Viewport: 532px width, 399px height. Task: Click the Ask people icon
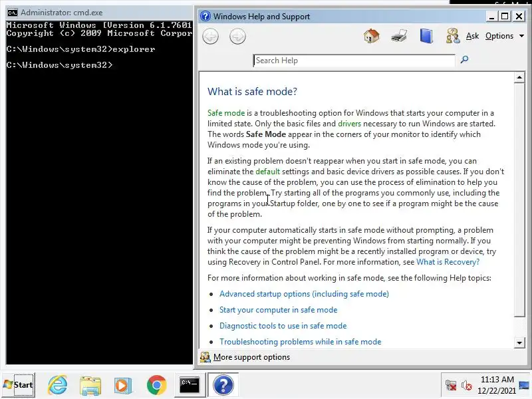click(453, 36)
